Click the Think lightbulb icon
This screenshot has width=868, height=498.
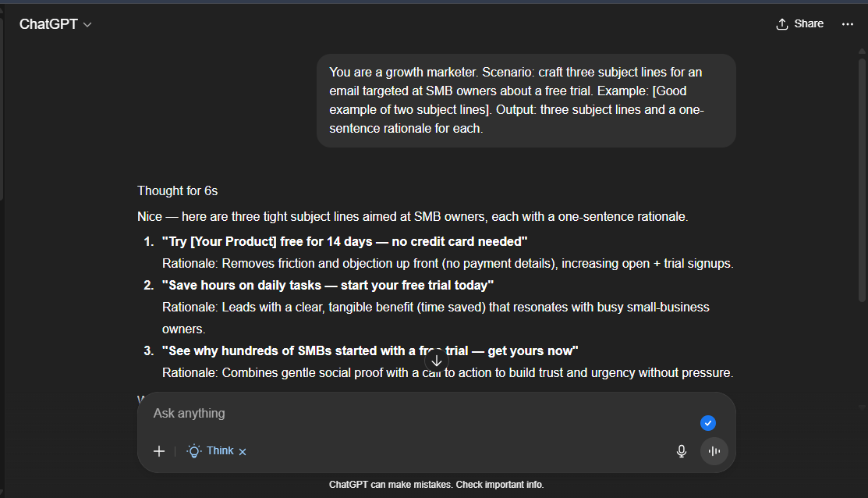click(194, 451)
